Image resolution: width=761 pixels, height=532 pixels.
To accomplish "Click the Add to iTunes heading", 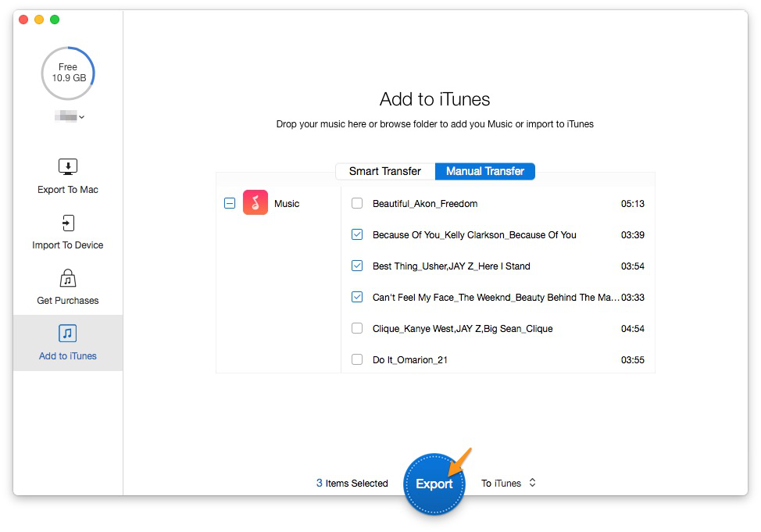I will [435, 99].
